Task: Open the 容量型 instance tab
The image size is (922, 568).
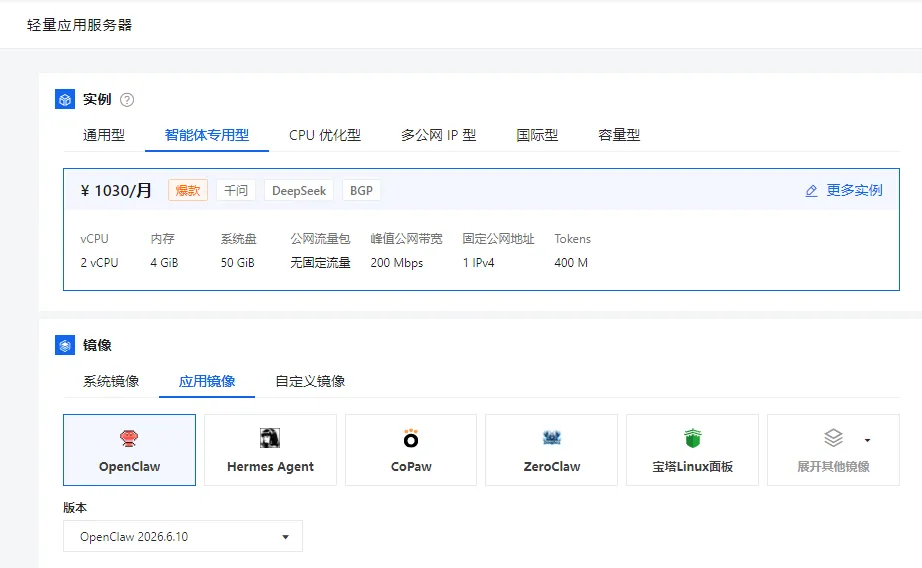Action: (619, 135)
